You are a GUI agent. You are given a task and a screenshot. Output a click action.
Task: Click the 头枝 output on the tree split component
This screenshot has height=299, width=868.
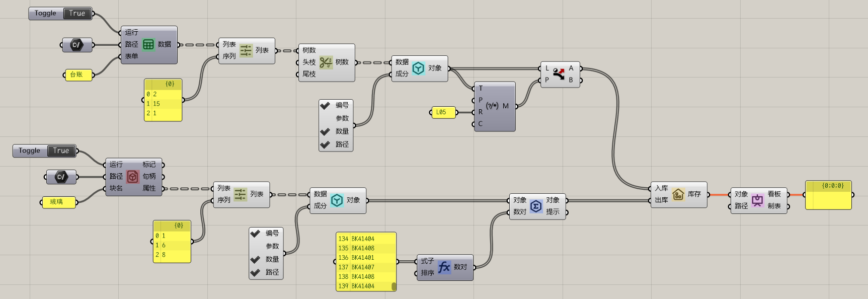(309, 62)
